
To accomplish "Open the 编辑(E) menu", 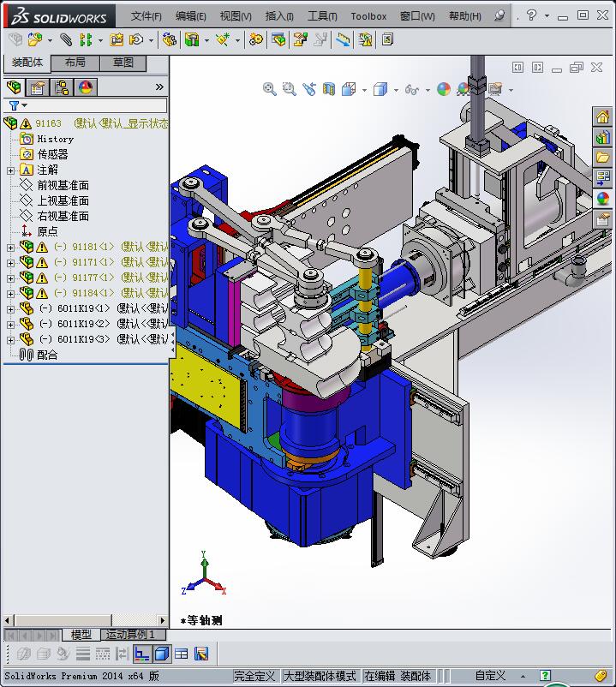I will (190, 16).
